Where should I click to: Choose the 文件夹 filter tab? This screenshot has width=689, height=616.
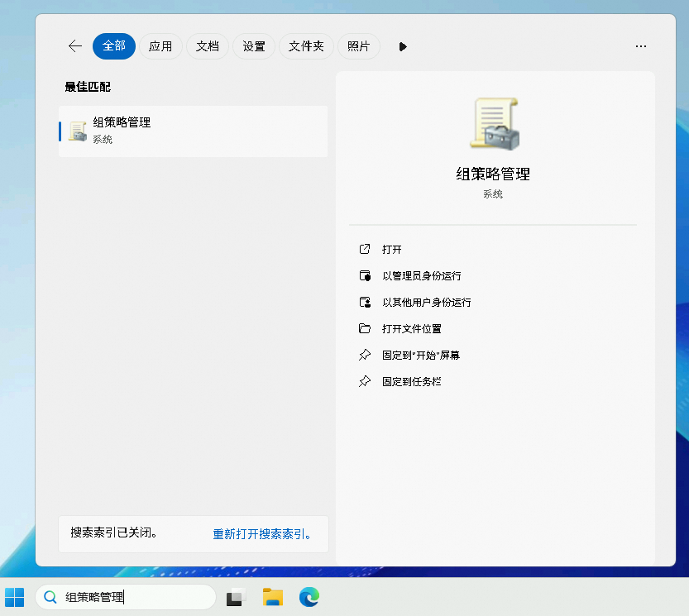[306, 46]
